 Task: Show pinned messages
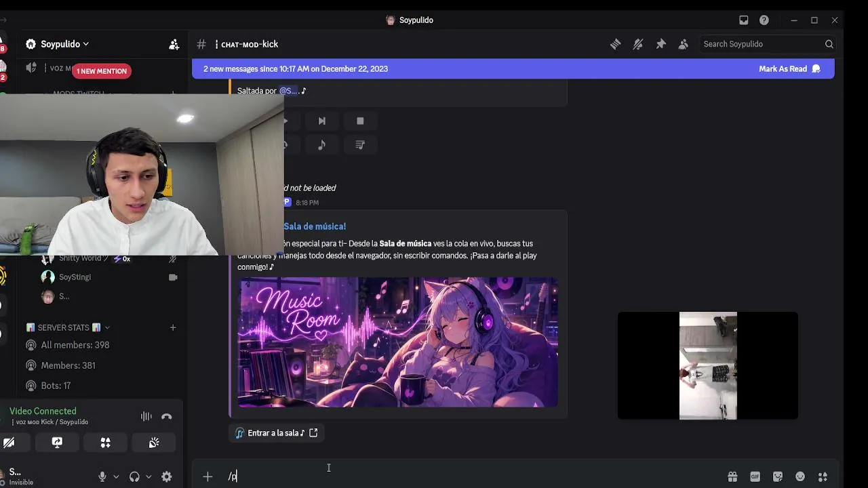point(660,44)
